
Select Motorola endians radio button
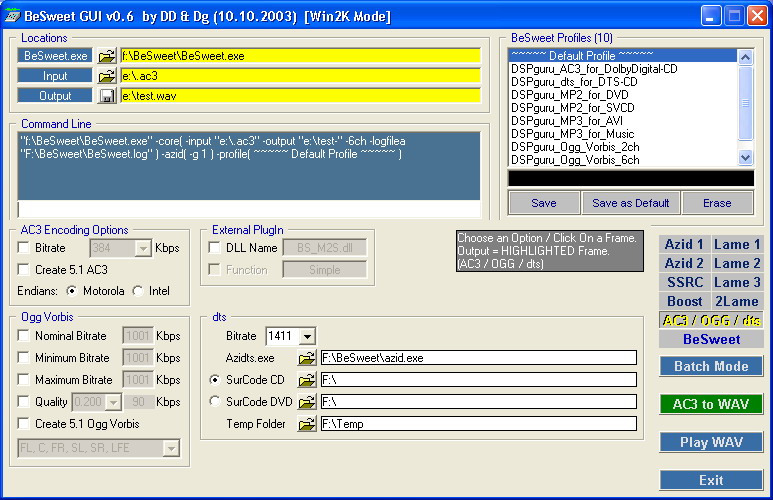pos(71,291)
